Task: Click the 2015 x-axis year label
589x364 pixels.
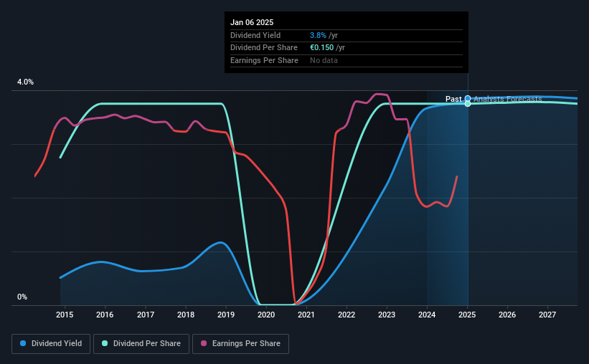Action: (x=65, y=315)
